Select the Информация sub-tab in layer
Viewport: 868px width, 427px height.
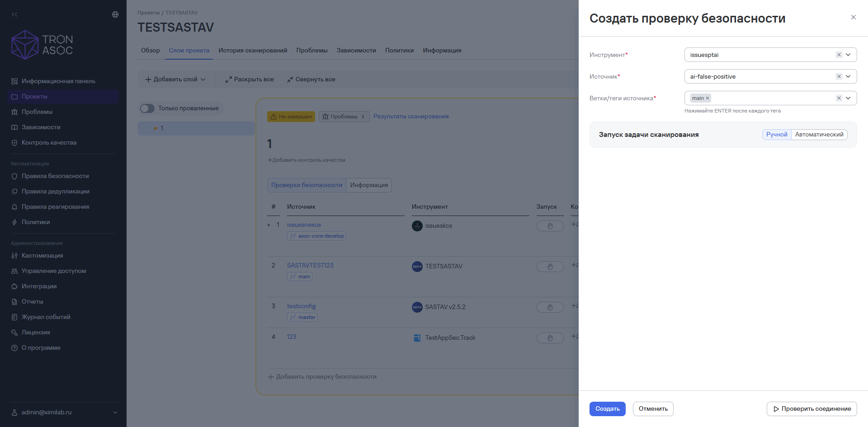pyautogui.click(x=369, y=185)
